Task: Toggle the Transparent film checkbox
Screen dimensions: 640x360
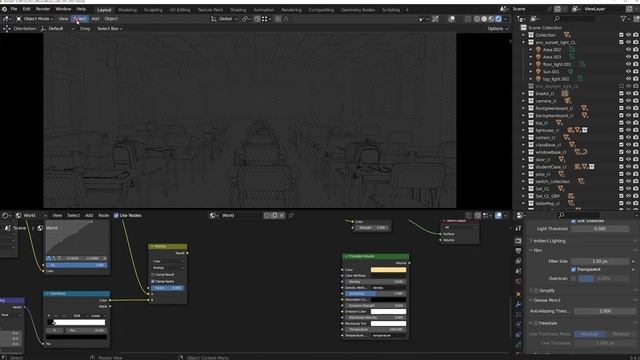Action: 573,269
